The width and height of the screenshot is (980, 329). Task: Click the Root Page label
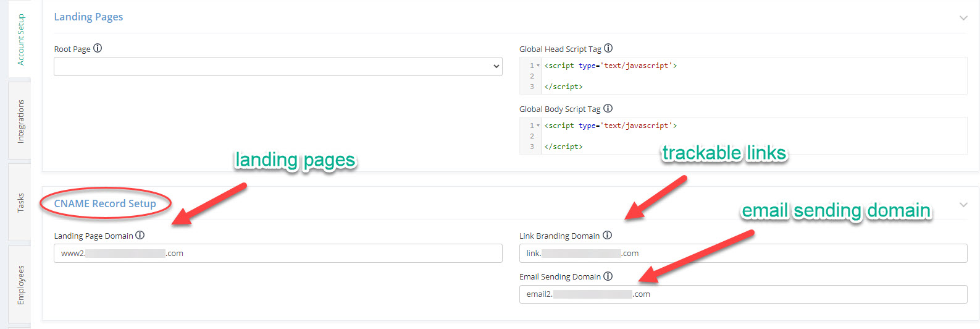pos(72,49)
